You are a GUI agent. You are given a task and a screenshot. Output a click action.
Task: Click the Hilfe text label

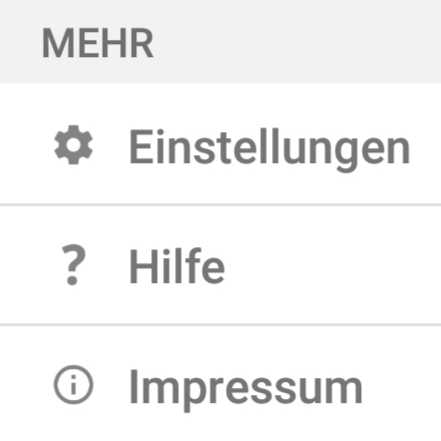pyautogui.click(x=177, y=266)
